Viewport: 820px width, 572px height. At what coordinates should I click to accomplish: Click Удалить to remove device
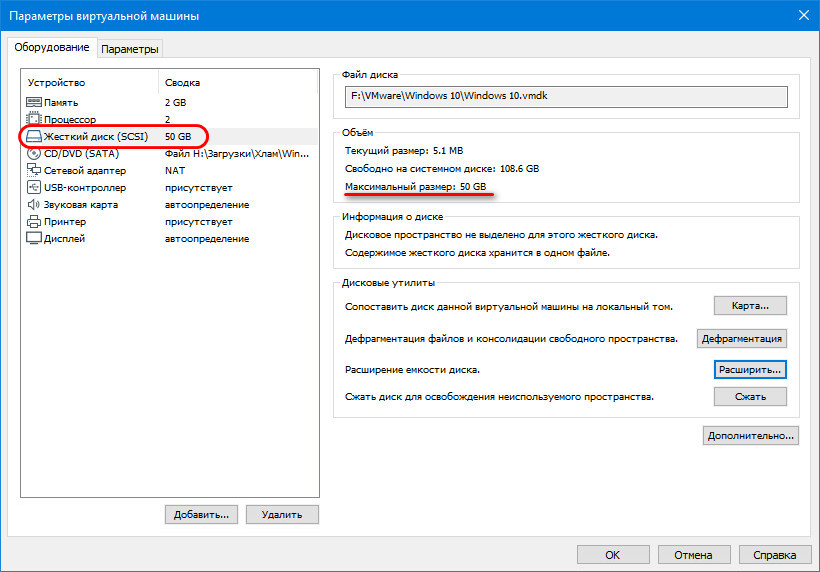[282, 514]
